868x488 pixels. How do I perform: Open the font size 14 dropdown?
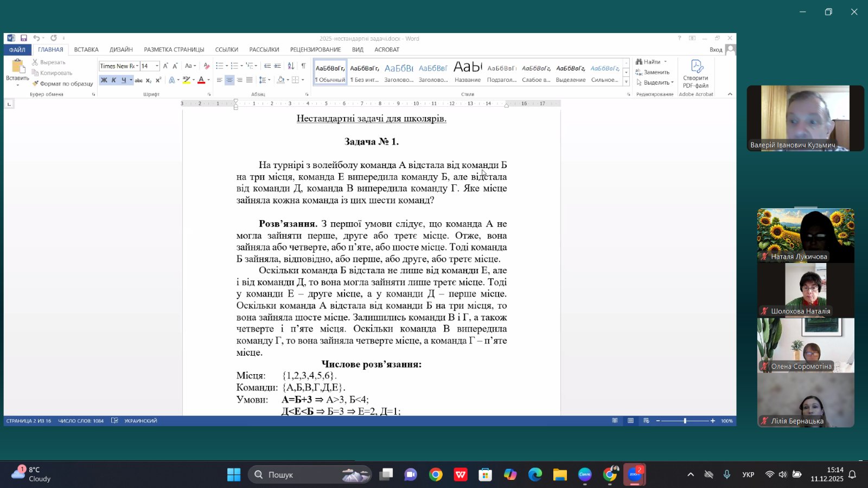(157, 66)
